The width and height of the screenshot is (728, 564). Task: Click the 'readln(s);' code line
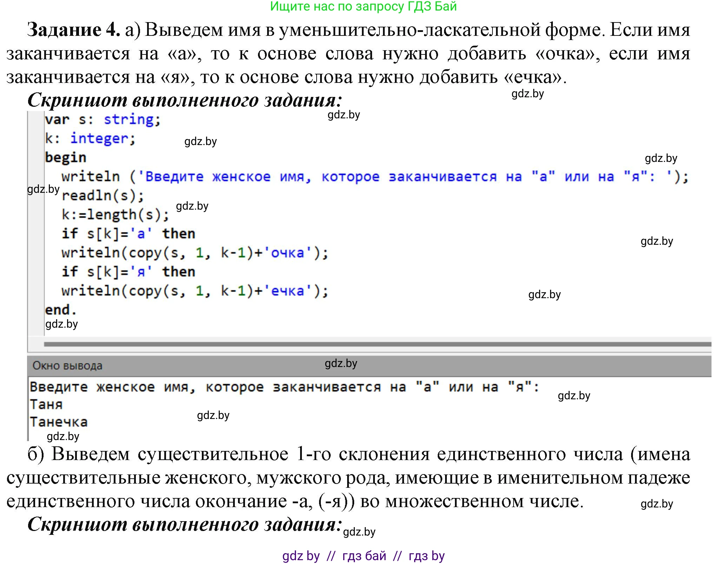(x=103, y=196)
